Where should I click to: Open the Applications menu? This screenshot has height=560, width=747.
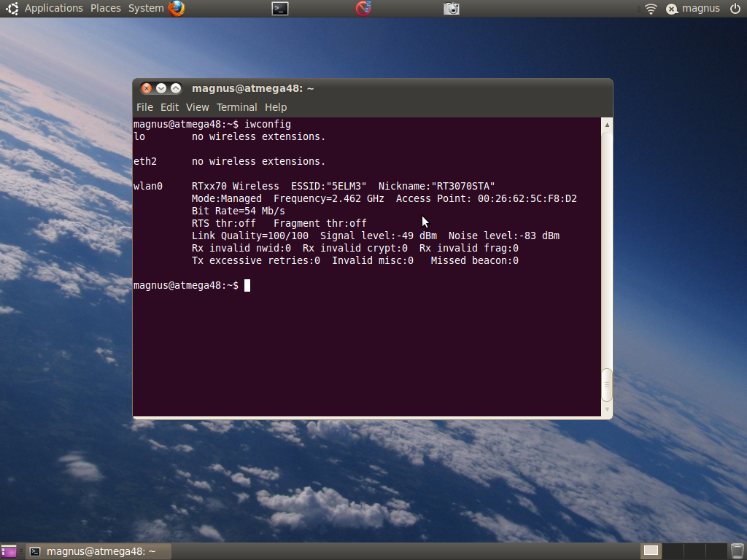click(x=54, y=8)
